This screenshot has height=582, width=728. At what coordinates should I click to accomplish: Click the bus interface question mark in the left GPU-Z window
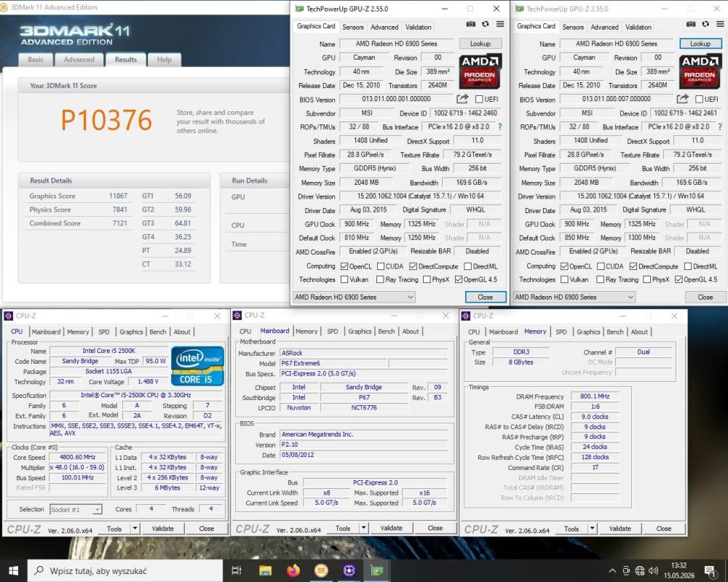point(500,127)
